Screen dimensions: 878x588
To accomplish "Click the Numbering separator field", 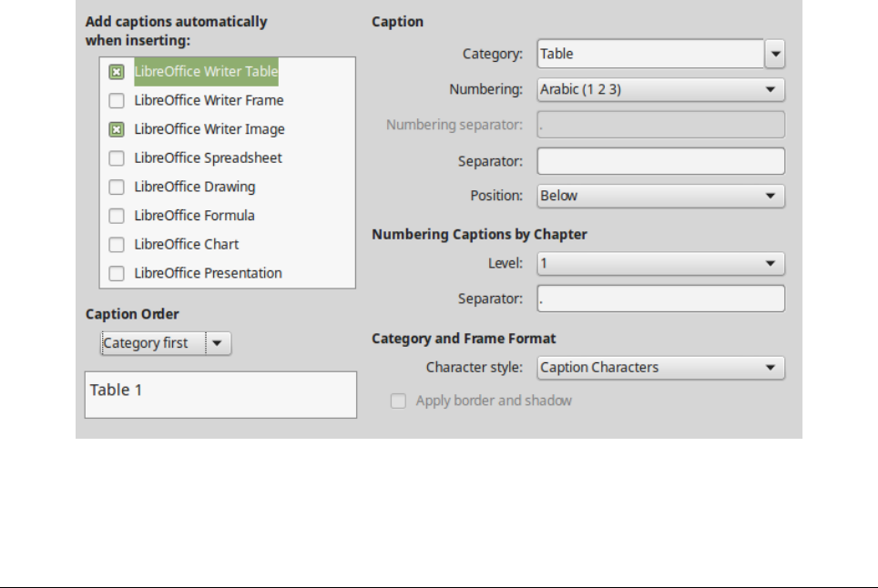I will point(660,125).
